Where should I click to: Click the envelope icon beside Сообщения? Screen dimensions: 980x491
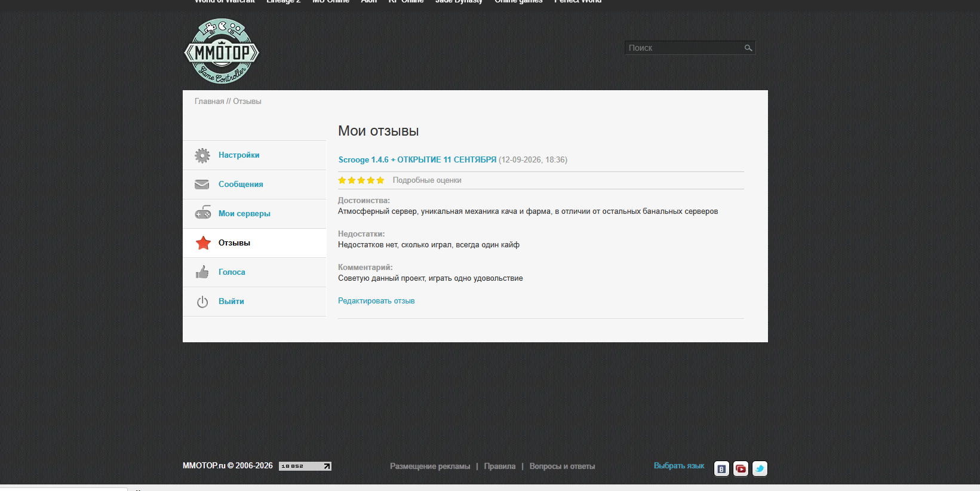[202, 185]
